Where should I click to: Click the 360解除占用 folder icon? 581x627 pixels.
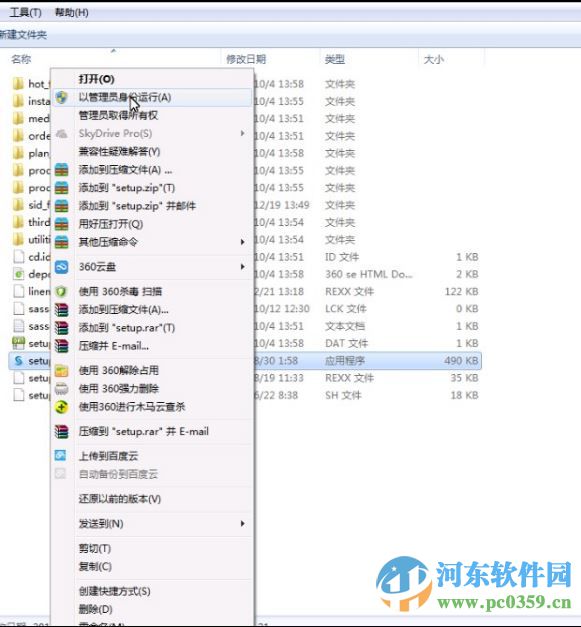click(x=61, y=371)
